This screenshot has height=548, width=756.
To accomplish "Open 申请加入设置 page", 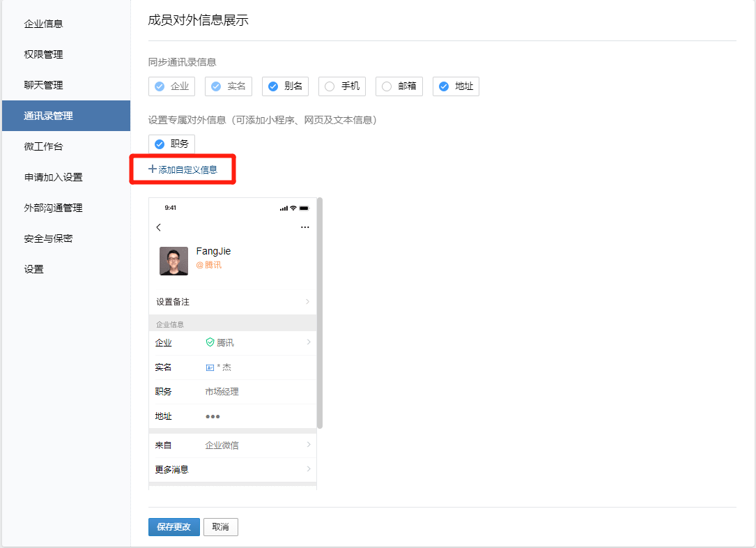I will pyautogui.click(x=53, y=178).
